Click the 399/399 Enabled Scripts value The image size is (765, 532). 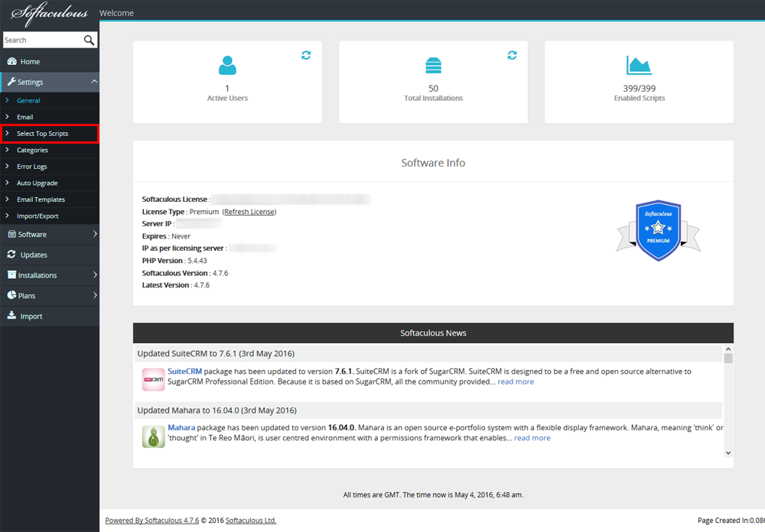click(639, 88)
